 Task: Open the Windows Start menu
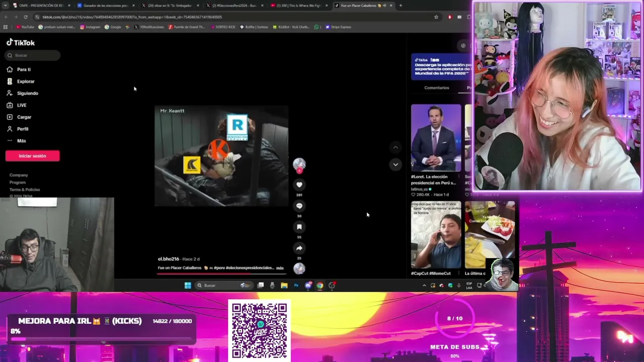[188, 286]
